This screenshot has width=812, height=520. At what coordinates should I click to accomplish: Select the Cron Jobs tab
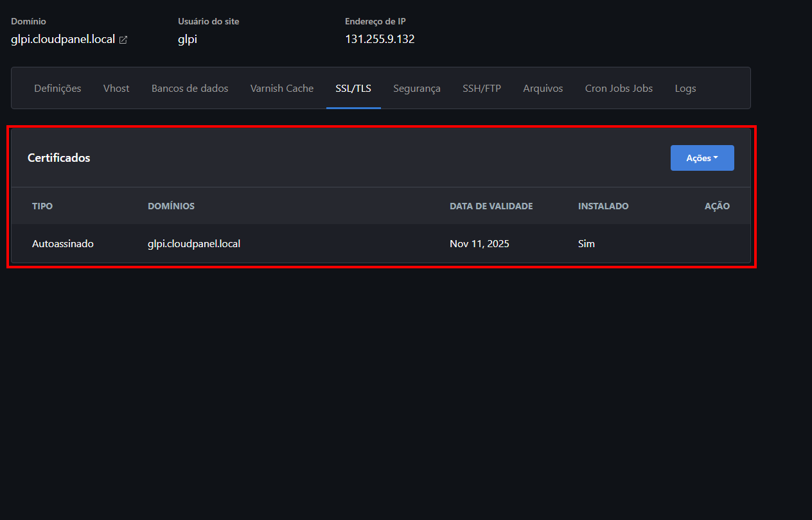619,89
